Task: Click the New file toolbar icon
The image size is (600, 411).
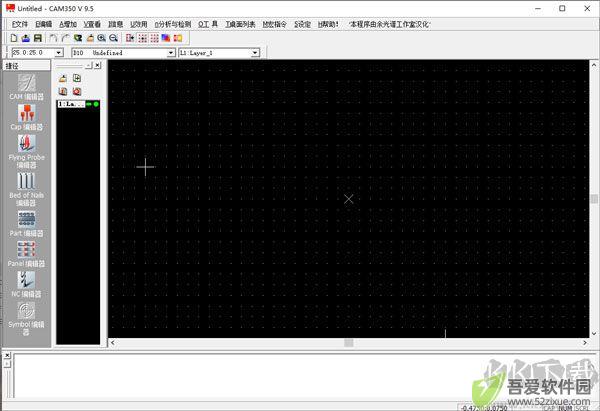Action: point(14,38)
